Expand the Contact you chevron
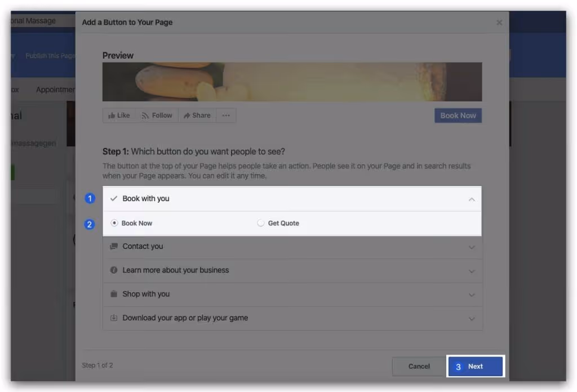Viewport: 577px width, 392px height. (x=472, y=247)
